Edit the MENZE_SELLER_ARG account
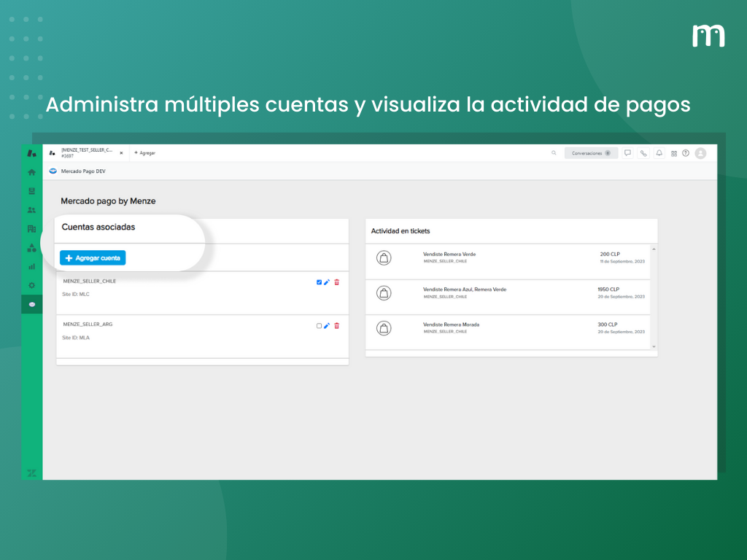 (327, 326)
